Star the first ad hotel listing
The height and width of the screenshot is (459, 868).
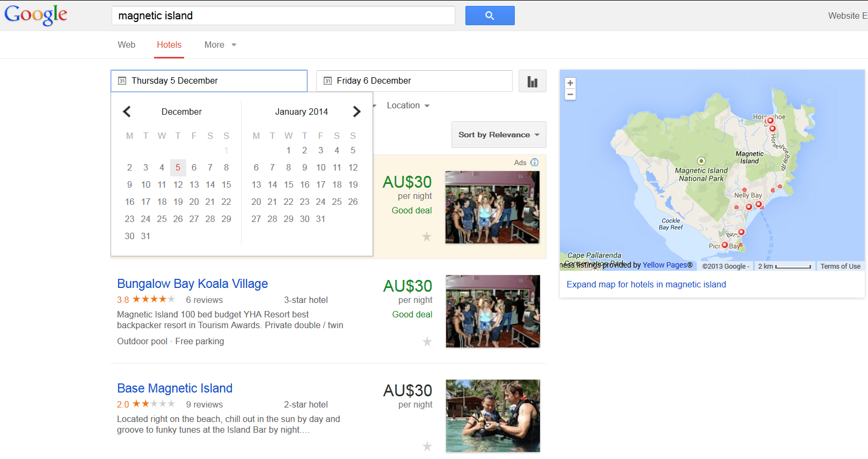[x=427, y=236]
